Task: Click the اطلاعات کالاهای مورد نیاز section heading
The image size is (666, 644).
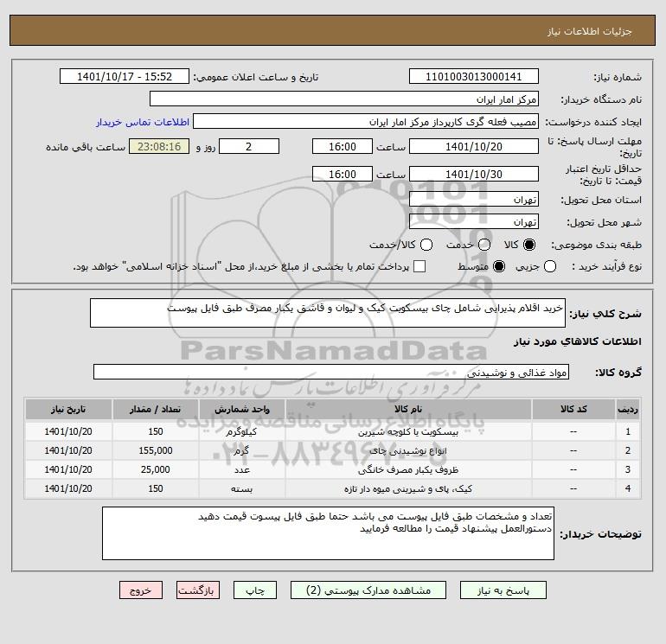Action: point(578,341)
